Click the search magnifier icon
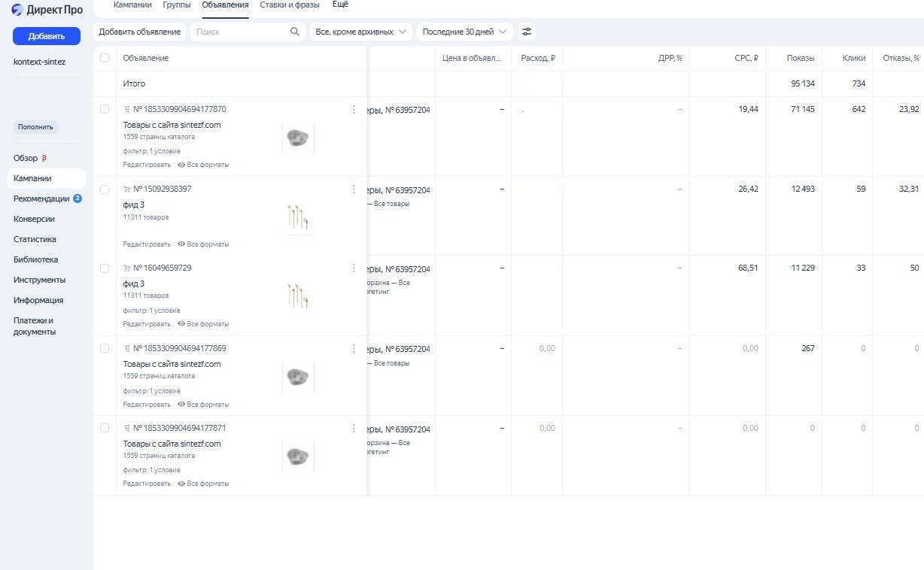The width and height of the screenshot is (924, 570). 295,32
